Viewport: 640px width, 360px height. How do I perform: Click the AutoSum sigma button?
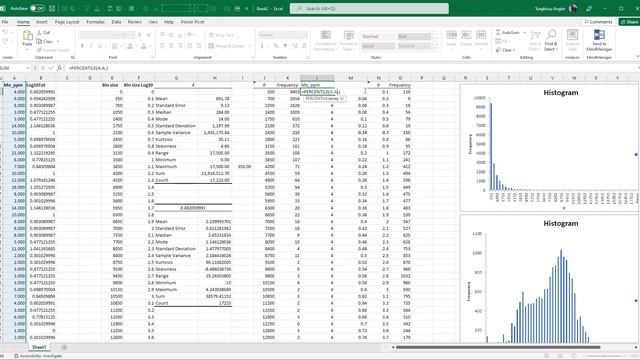coord(507,32)
